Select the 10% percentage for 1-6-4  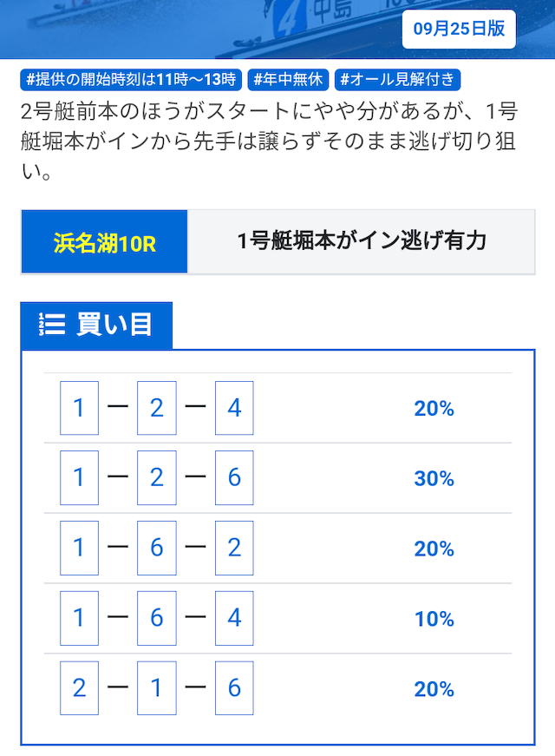click(434, 619)
